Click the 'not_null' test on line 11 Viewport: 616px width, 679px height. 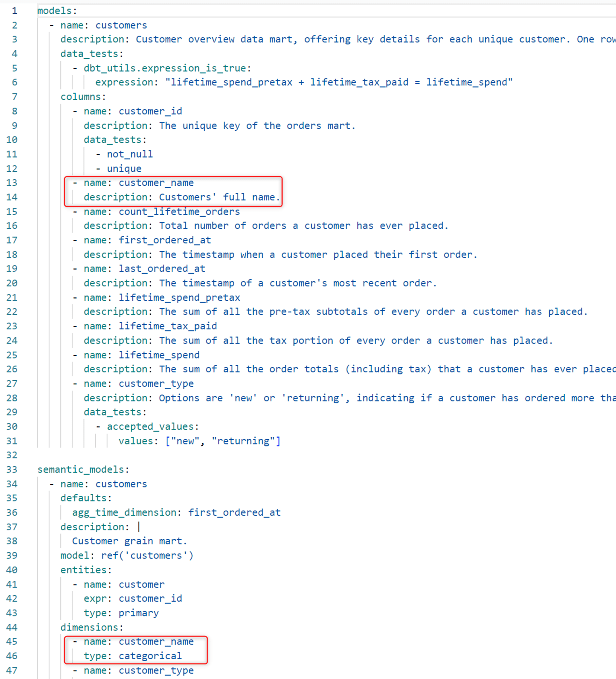(x=130, y=154)
